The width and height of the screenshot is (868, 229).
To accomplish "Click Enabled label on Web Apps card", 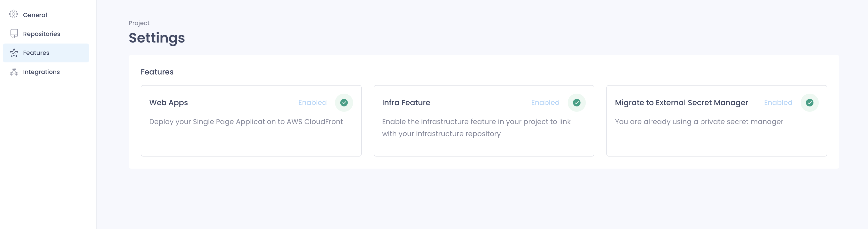I will pyautogui.click(x=312, y=102).
